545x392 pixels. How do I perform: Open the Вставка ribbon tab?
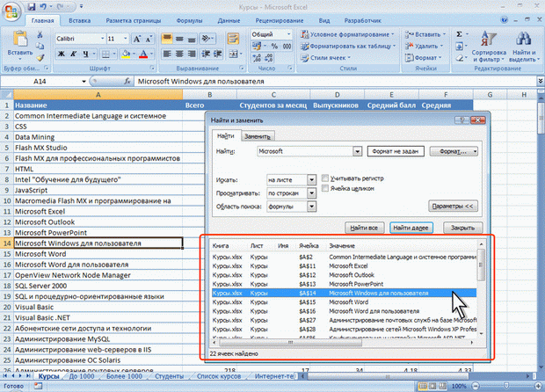pos(80,20)
